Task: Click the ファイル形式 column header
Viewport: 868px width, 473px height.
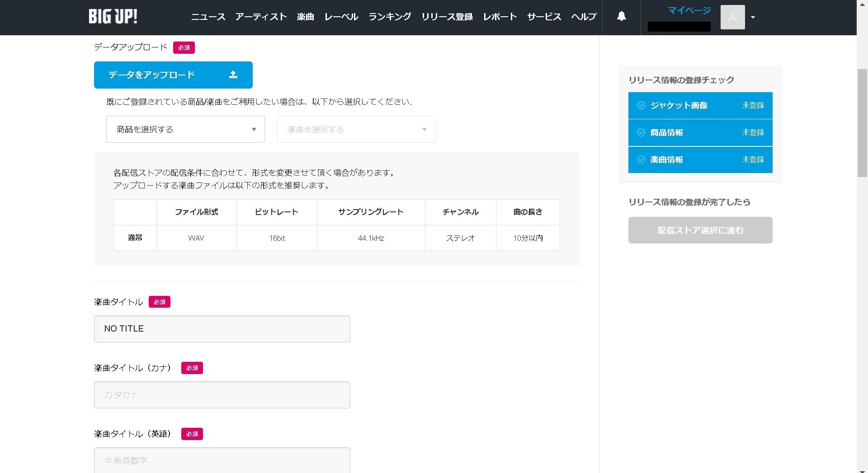Action: pos(196,212)
